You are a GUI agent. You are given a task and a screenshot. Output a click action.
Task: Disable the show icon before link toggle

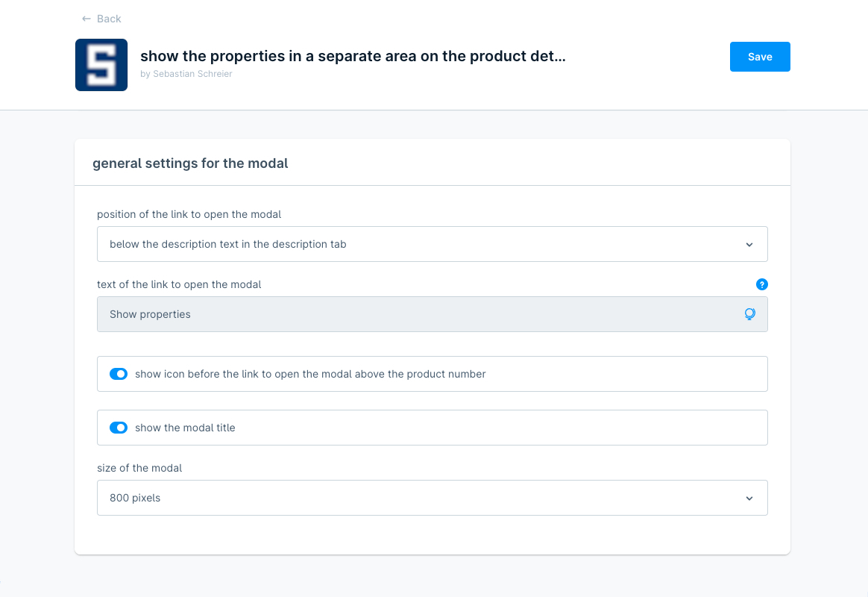[119, 374]
